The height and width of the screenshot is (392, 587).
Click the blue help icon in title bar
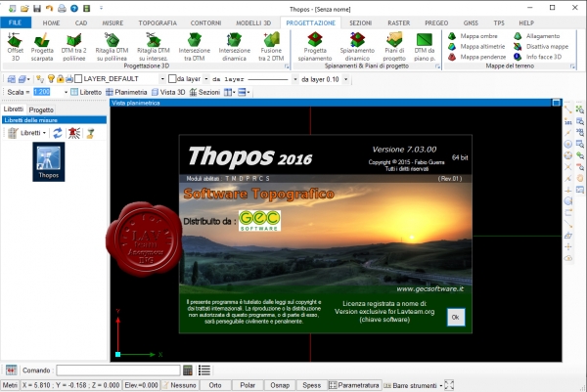point(74,8)
